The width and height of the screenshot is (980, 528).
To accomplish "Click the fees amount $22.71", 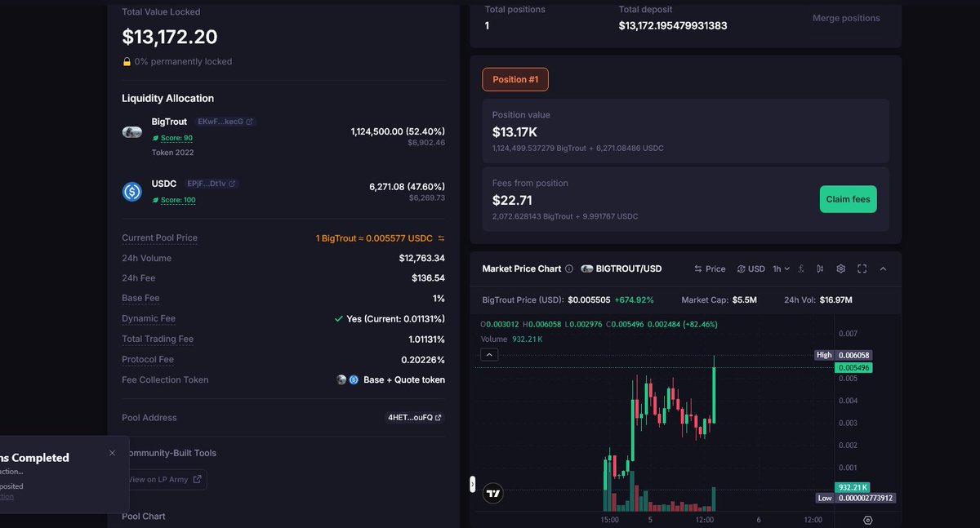I will [512, 200].
